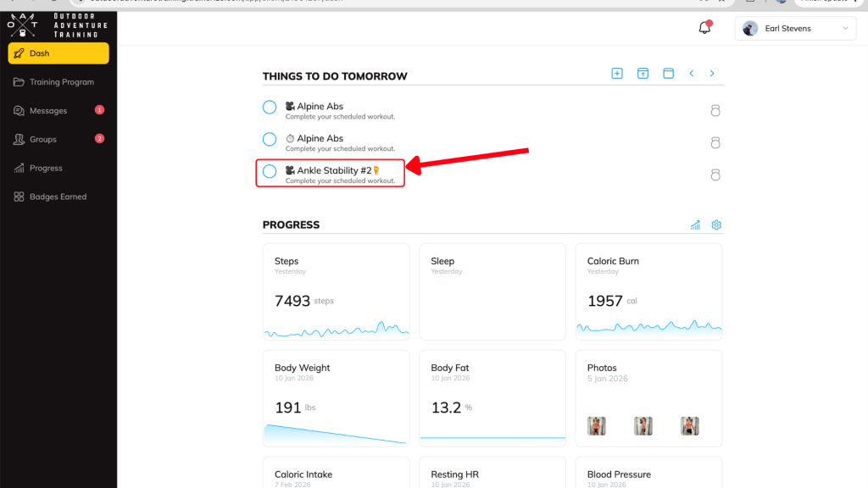Click the add item plus icon
Screen dimensions: 868x488
coord(617,74)
